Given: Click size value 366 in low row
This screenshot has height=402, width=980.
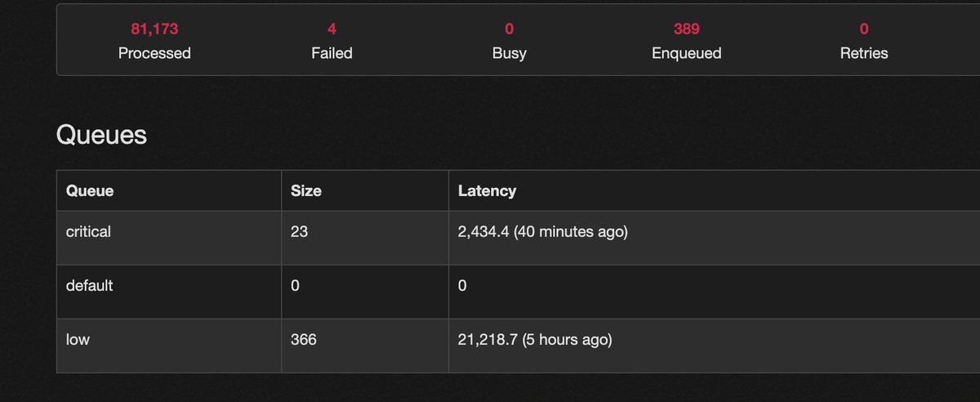Looking at the screenshot, I should click(303, 339).
